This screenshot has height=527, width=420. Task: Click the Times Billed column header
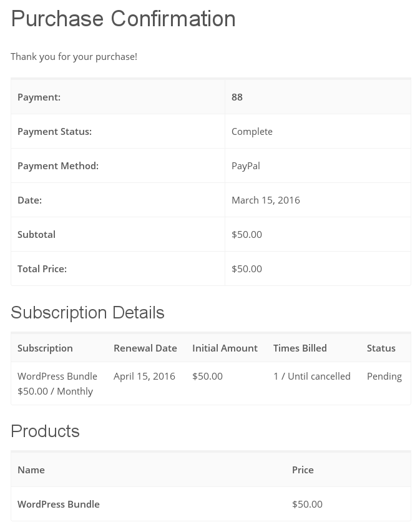(x=300, y=348)
